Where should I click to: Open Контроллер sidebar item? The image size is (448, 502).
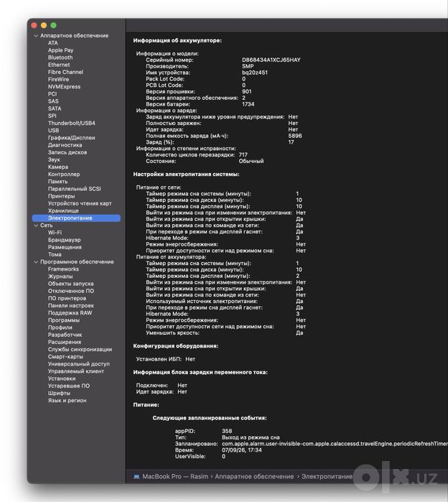pos(64,175)
